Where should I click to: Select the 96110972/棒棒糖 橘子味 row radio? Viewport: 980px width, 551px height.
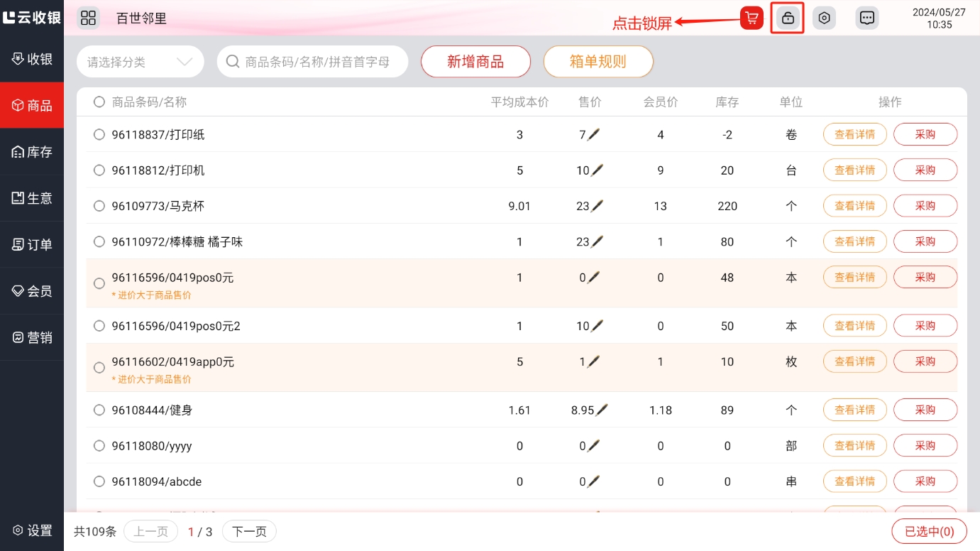99,242
